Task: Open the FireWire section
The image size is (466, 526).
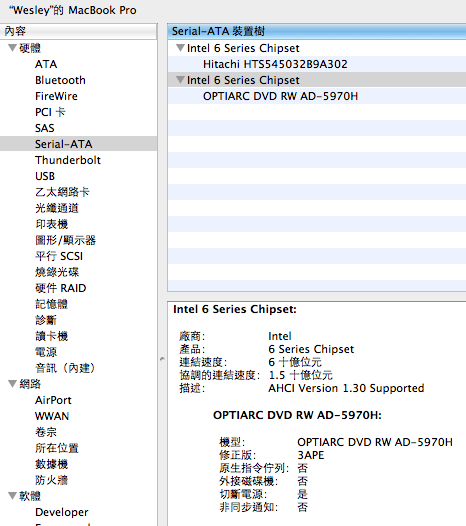Action: (56, 96)
